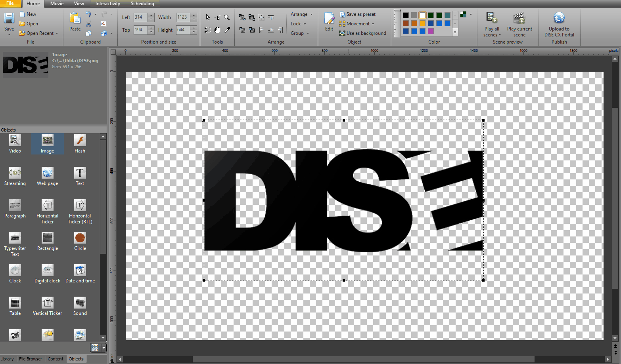Click Save as preset
This screenshot has height=364, width=621.
click(357, 14)
